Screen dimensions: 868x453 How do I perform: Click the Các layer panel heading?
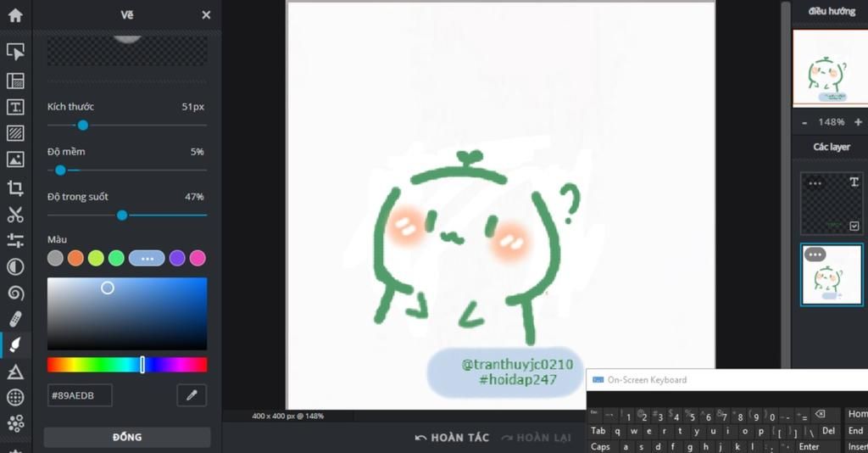832,147
